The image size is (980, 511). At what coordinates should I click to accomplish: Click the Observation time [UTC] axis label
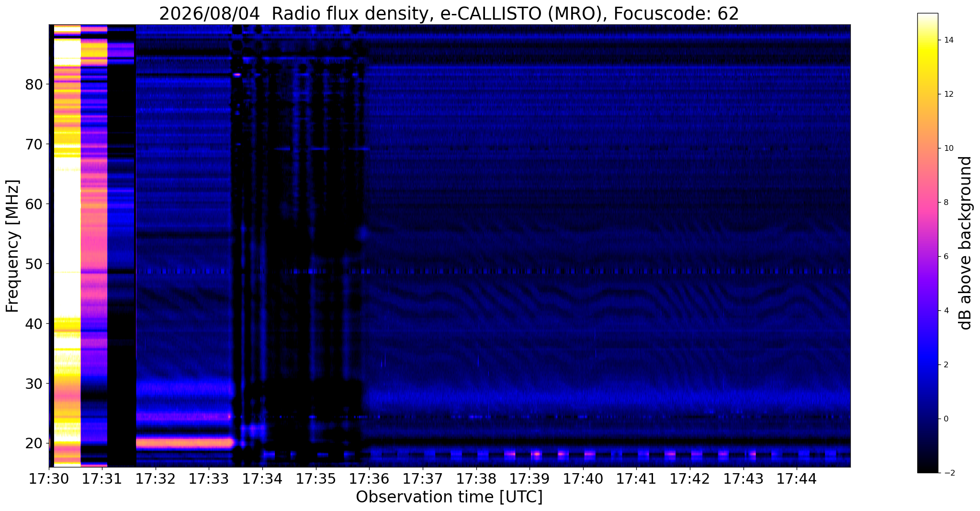click(449, 497)
